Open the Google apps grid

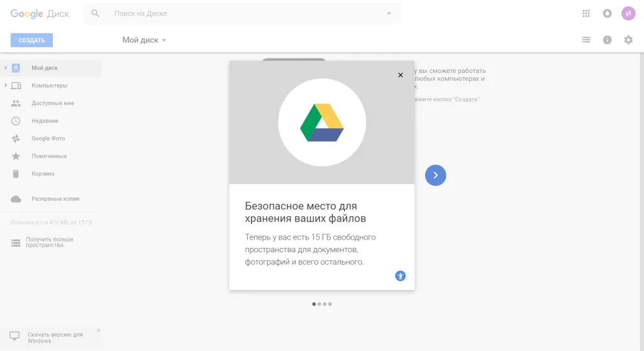click(x=586, y=14)
